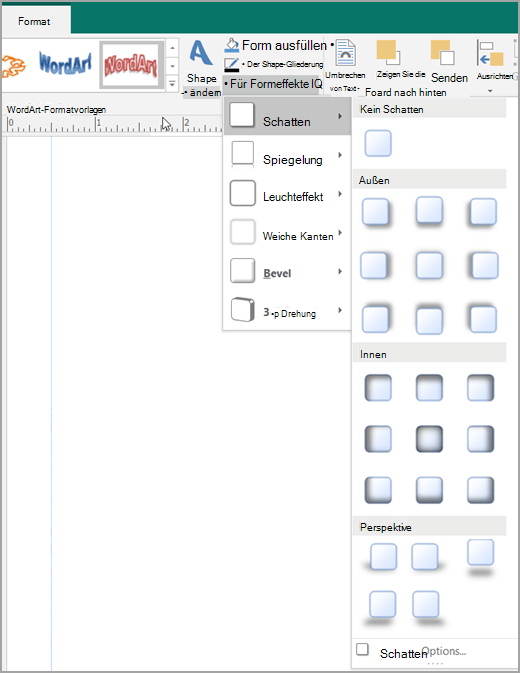This screenshot has width=520, height=673.
Task: Open the Leuchteffekt submenu
Action: pyautogui.click(x=287, y=194)
